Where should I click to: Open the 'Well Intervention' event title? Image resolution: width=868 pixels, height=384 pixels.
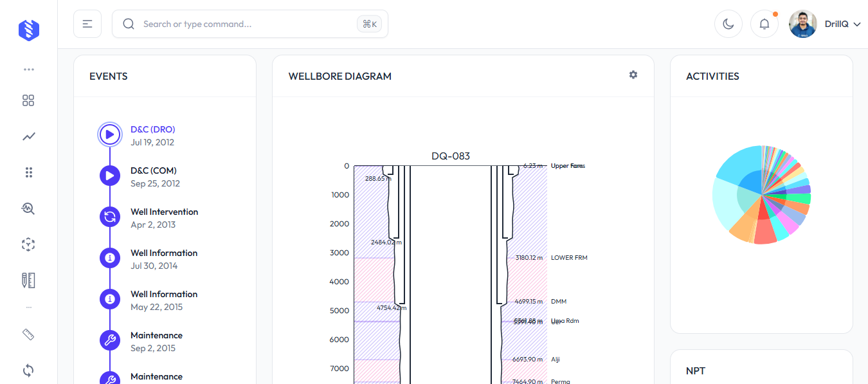(x=164, y=212)
